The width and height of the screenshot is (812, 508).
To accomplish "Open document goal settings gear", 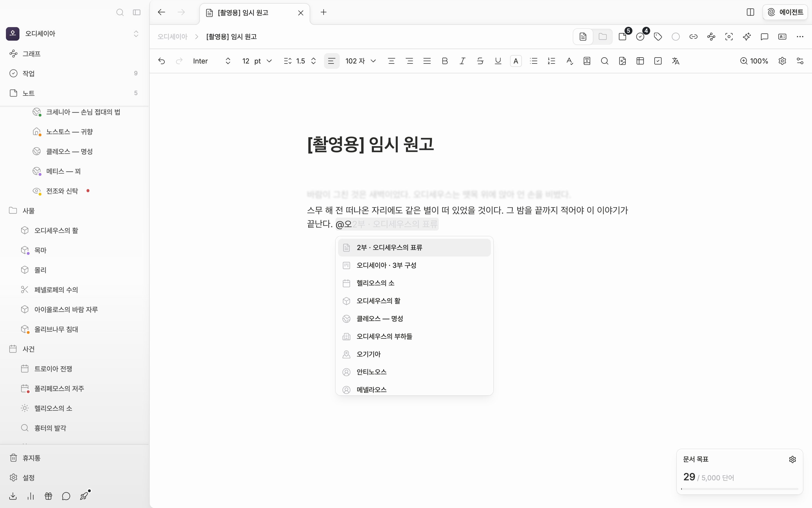I will point(793,459).
